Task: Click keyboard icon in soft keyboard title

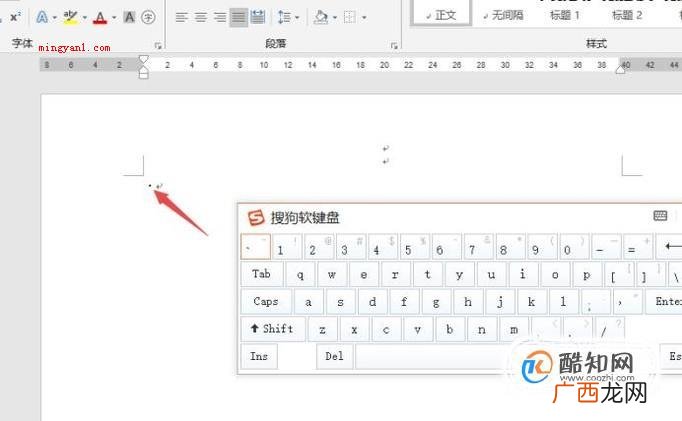Action: (660, 216)
